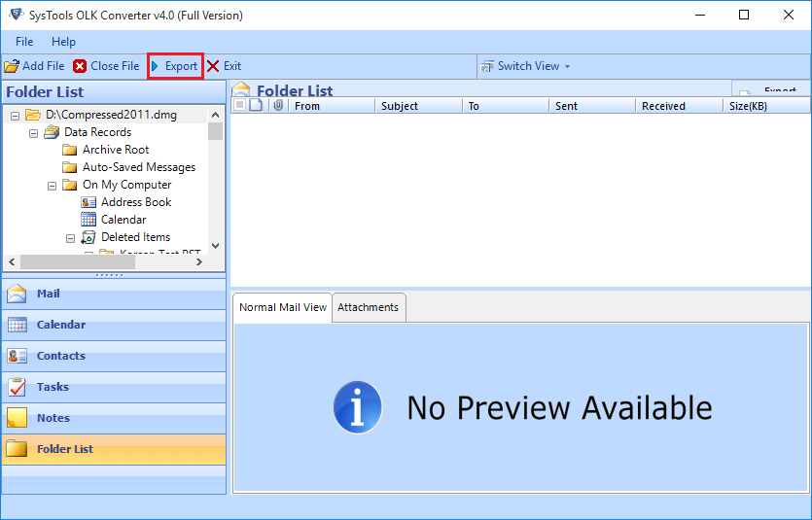Image resolution: width=812 pixels, height=520 pixels.
Task: Collapse the Data Records tree node
Action: [34, 132]
